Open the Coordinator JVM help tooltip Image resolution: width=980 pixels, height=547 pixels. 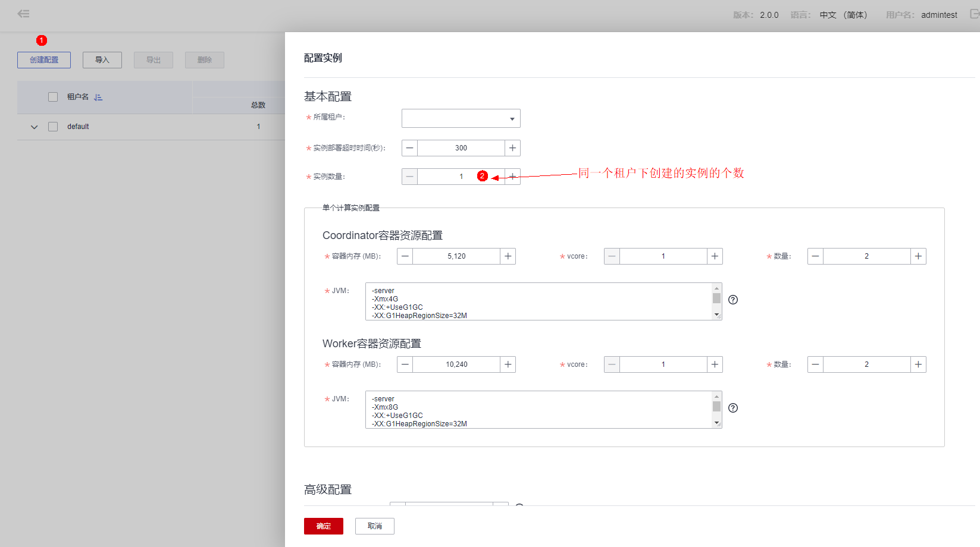click(x=733, y=300)
